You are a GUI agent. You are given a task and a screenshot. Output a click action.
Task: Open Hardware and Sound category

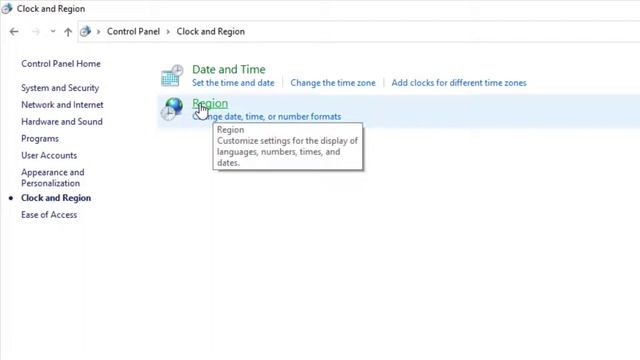[x=62, y=122]
